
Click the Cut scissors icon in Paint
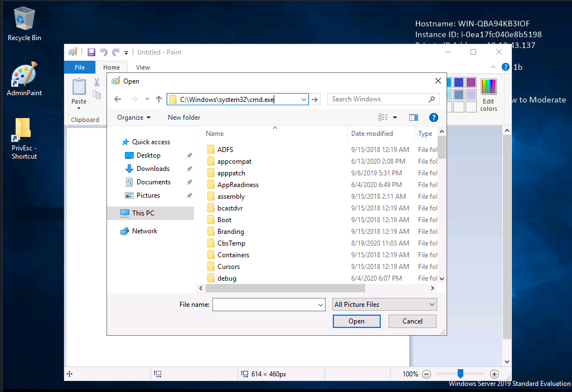tap(96, 82)
